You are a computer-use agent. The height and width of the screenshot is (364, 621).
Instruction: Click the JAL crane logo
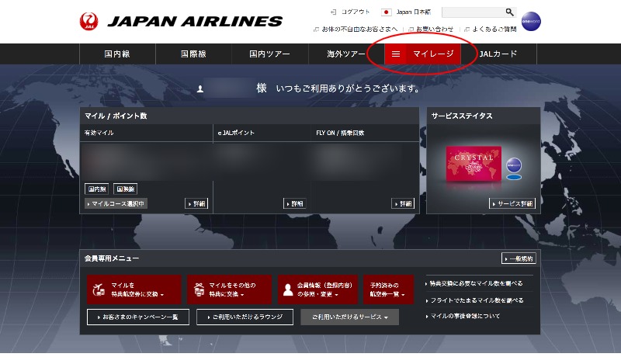(x=88, y=21)
